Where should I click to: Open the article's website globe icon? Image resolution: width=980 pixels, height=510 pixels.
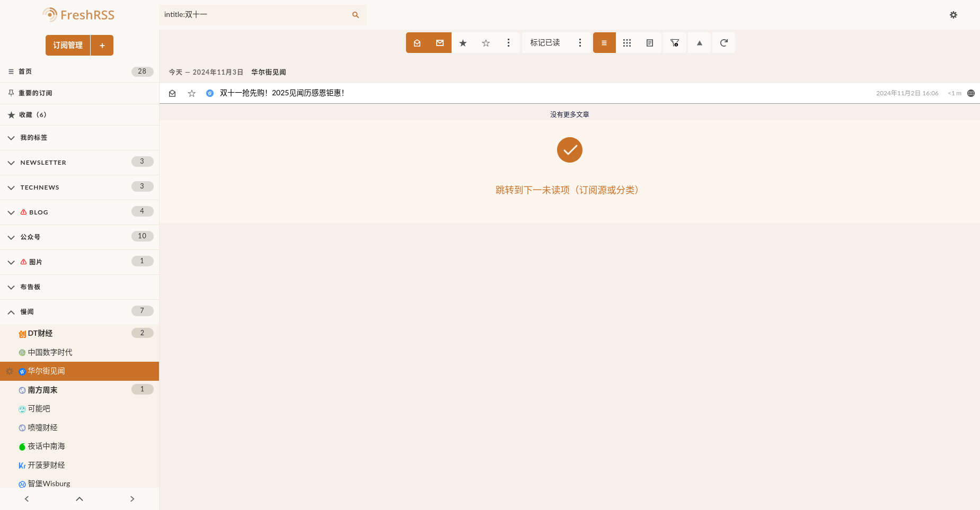tap(971, 93)
